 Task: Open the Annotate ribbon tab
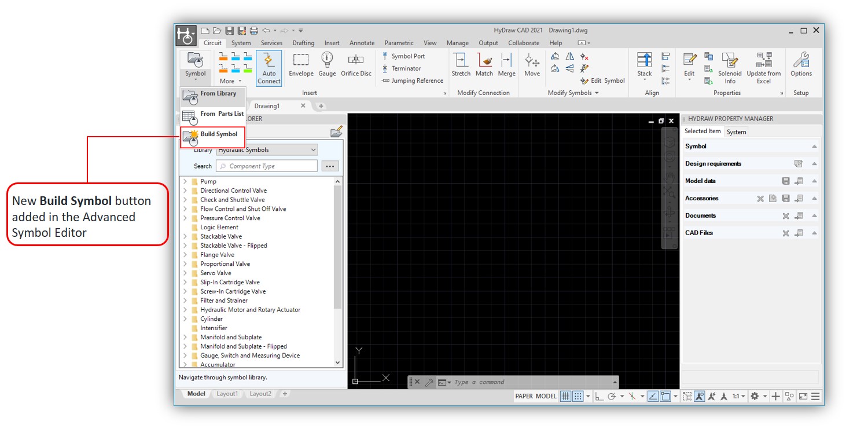tap(362, 43)
